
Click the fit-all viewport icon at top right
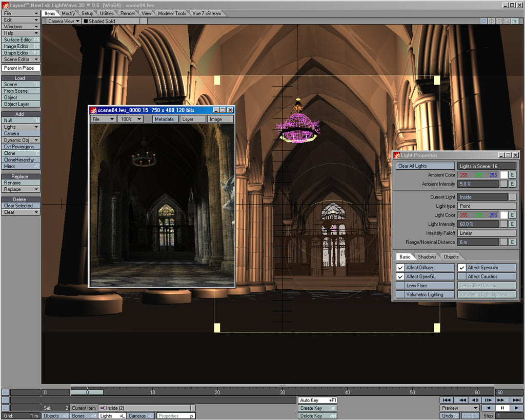[514, 21]
